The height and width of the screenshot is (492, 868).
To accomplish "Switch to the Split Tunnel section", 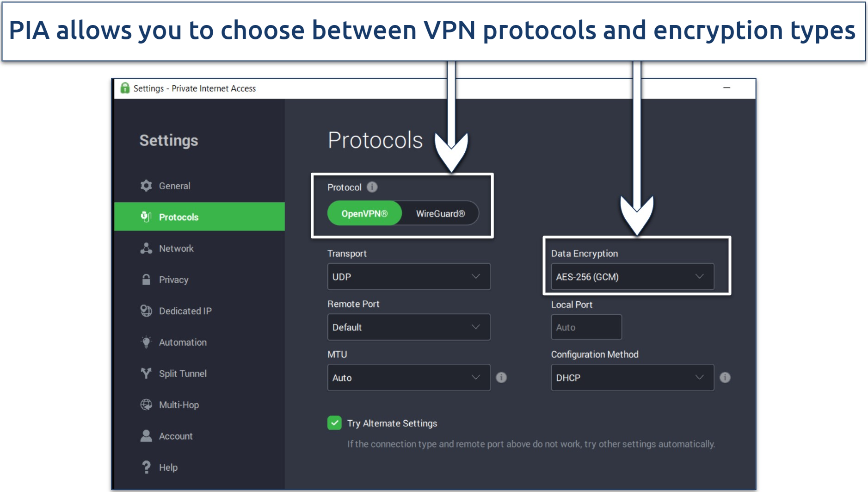I will click(x=182, y=374).
